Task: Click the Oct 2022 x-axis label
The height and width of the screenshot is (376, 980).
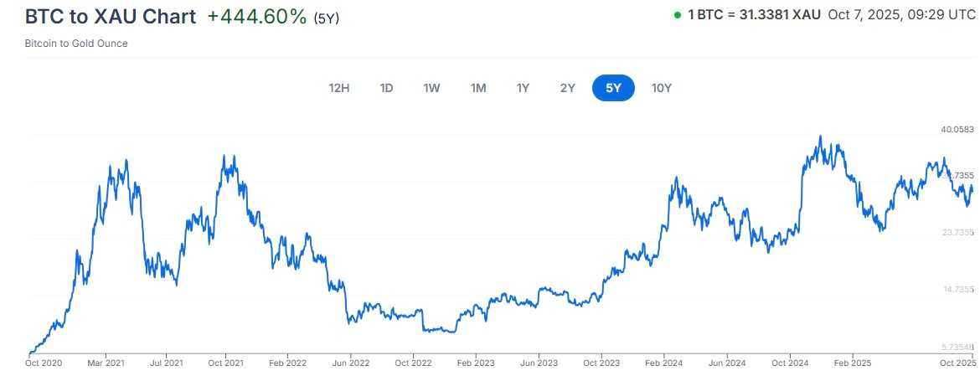Action: coord(412,363)
